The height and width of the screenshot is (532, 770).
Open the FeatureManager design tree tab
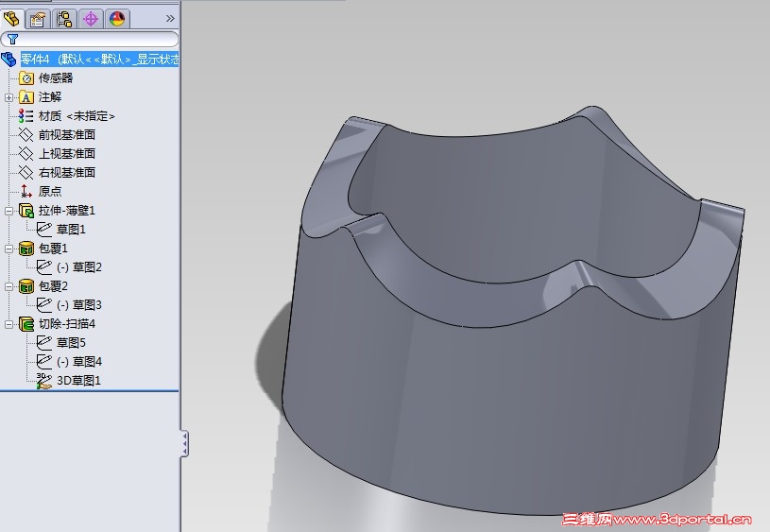(11, 19)
